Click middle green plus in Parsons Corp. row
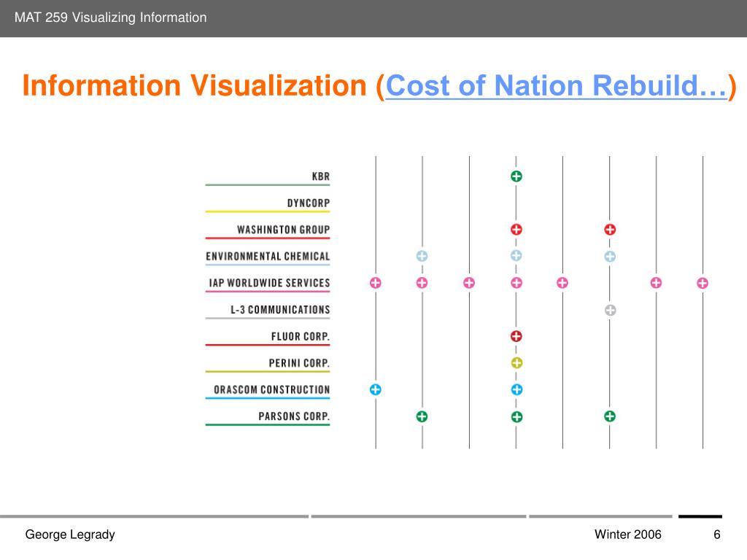The image size is (747, 560). click(516, 417)
